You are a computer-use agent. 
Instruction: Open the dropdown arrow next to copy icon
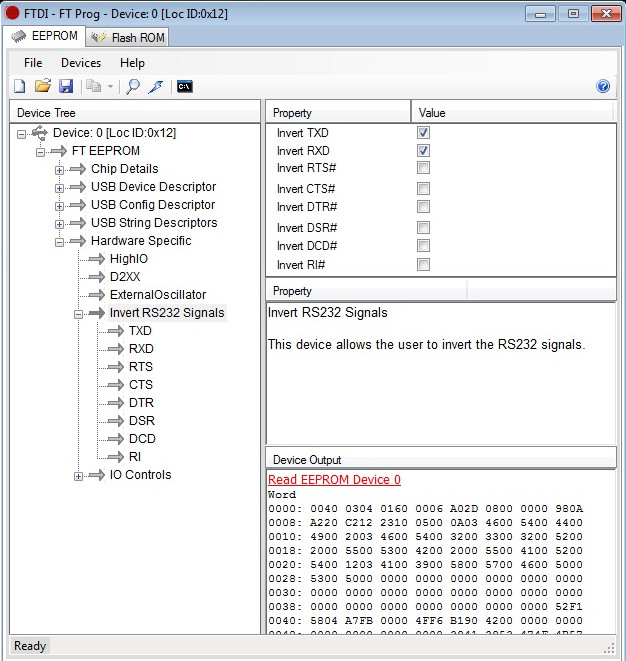pos(110,86)
